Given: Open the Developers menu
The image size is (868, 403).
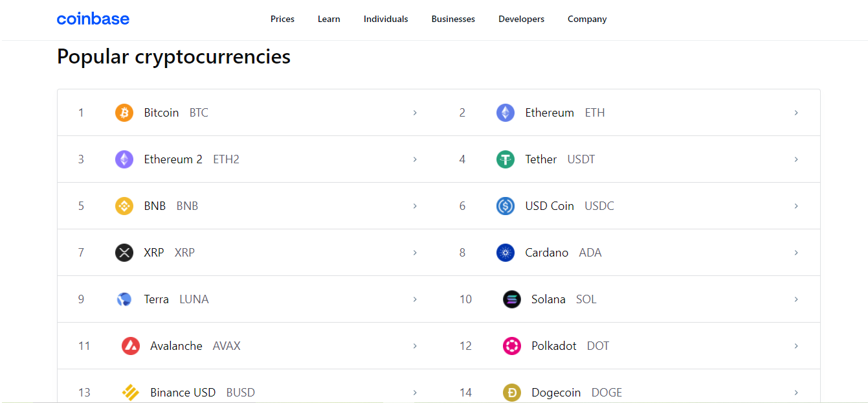Looking at the screenshot, I should coord(521,19).
